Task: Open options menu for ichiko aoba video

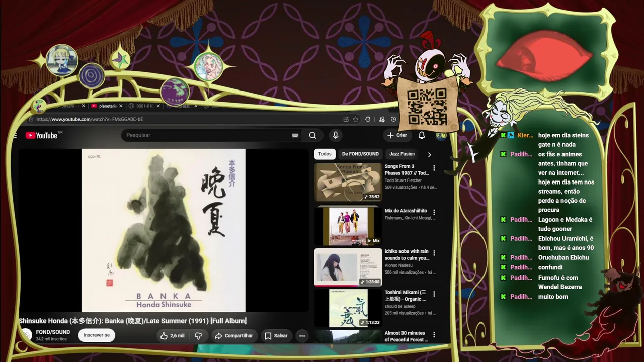Action: [x=434, y=253]
